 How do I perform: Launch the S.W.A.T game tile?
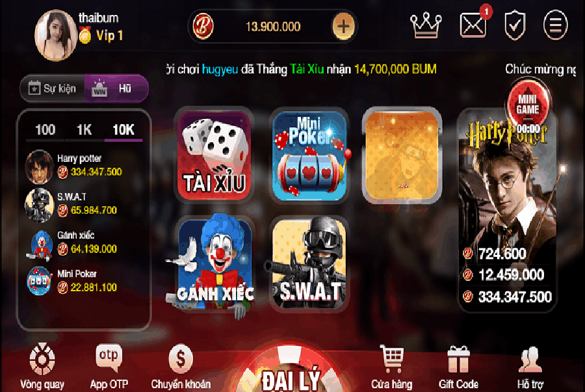pyautogui.click(x=309, y=264)
